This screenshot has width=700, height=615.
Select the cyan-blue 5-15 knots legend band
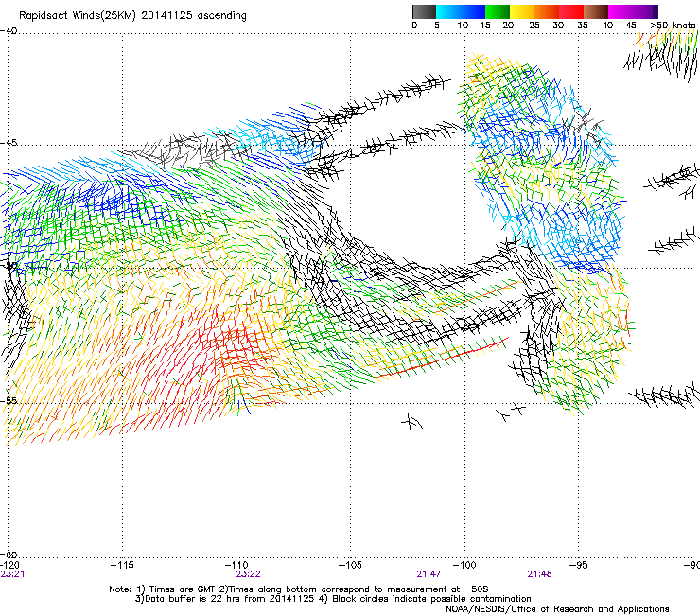coord(461,11)
